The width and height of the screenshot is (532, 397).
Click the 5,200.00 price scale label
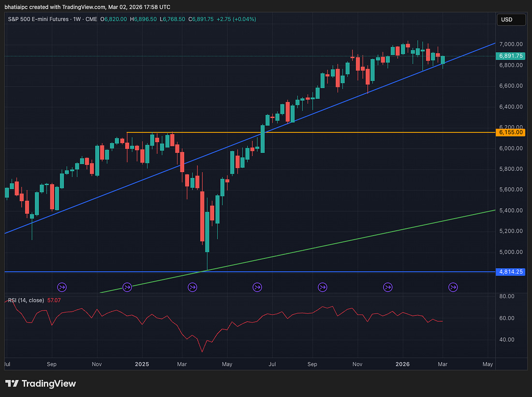[x=511, y=231]
